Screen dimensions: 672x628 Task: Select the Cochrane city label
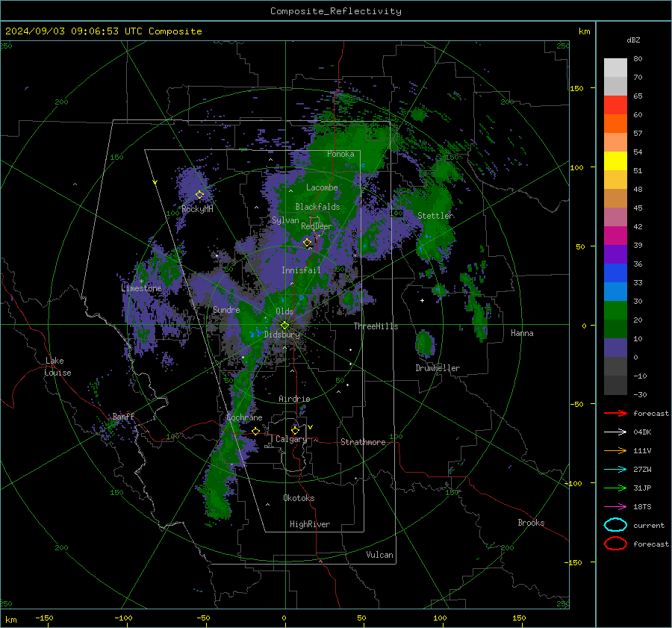coord(244,417)
